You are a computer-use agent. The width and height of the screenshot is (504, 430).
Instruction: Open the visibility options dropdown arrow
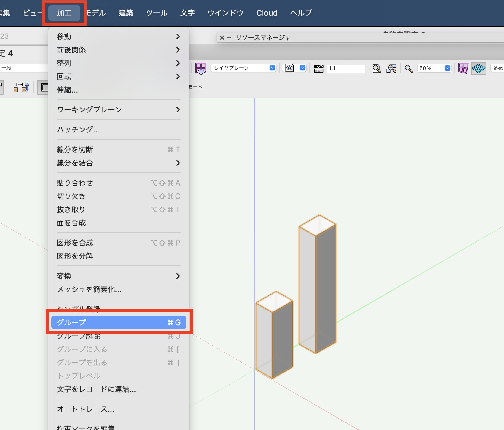point(302,68)
